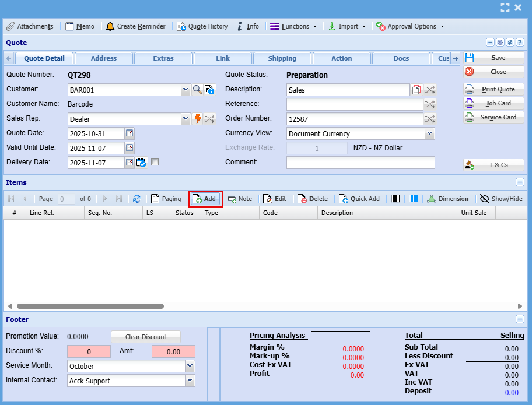This screenshot has width=532, height=405.
Task: Tick the checkbox beside Delivery Date
Action: pyautogui.click(x=155, y=162)
